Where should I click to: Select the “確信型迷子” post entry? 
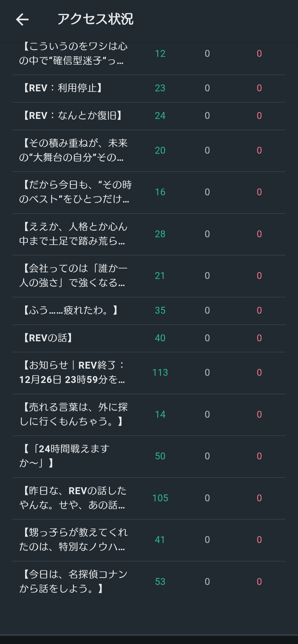73,54
